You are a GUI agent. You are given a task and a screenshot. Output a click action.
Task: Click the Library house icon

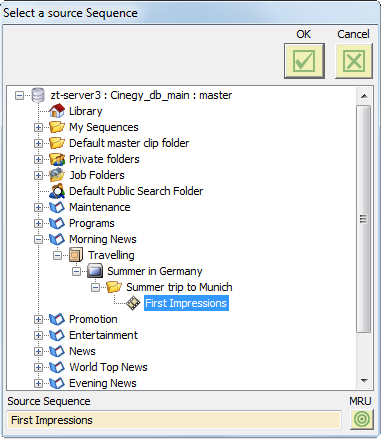[x=57, y=111]
